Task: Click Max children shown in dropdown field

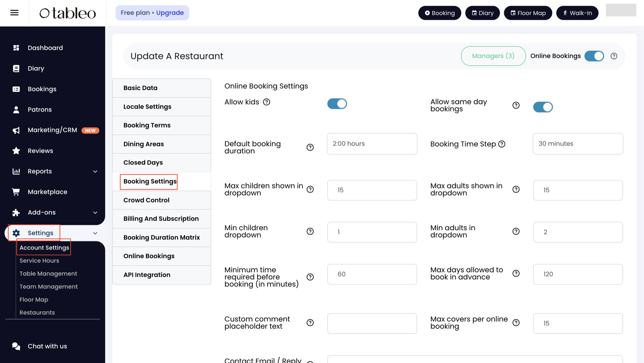Action: [372, 190]
